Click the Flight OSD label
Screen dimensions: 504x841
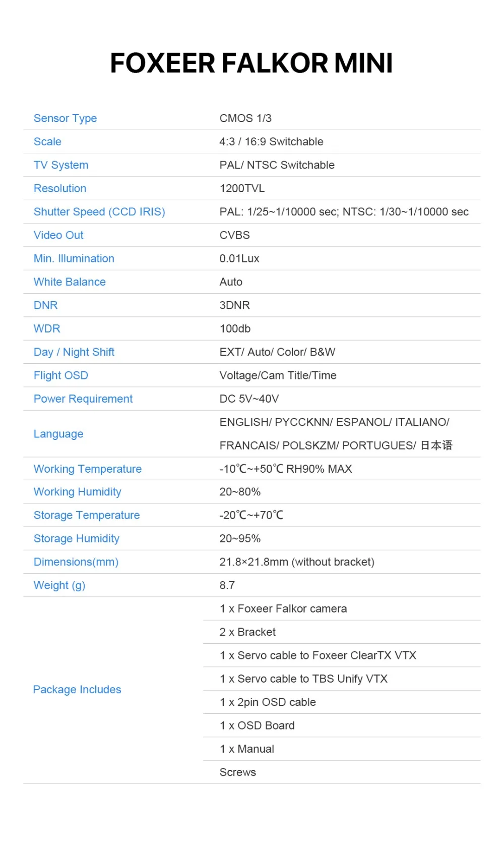pos(61,376)
